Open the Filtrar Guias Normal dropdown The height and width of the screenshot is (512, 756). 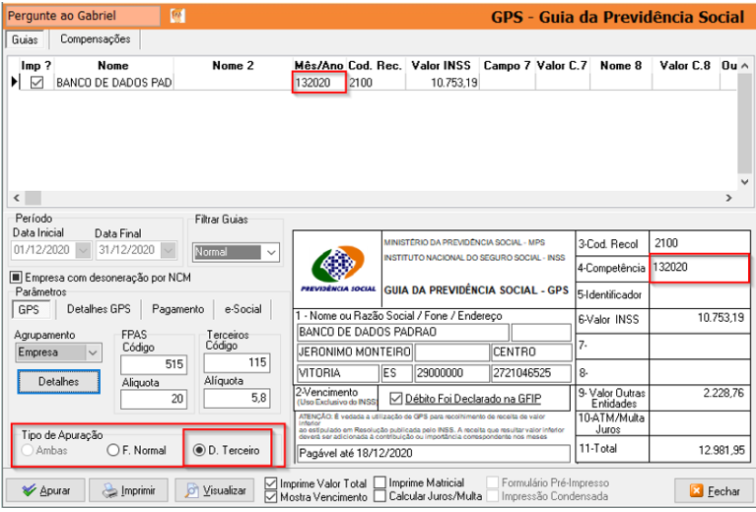[270, 253]
